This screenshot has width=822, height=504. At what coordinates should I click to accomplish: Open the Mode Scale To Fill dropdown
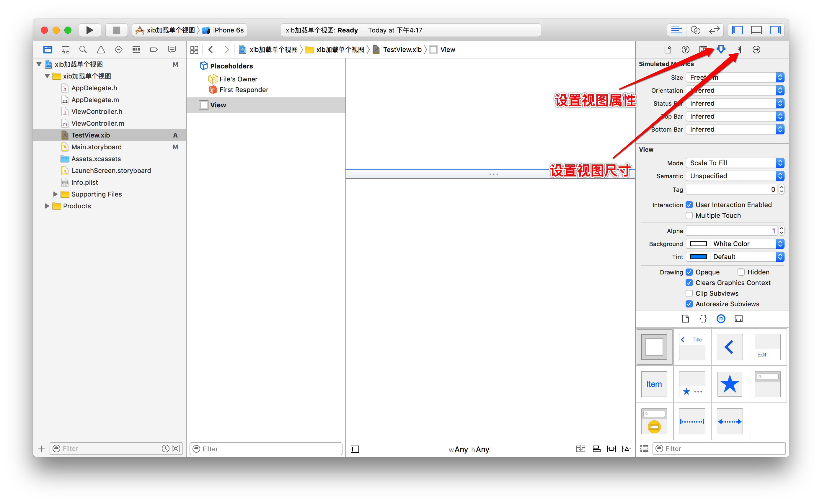(x=735, y=163)
